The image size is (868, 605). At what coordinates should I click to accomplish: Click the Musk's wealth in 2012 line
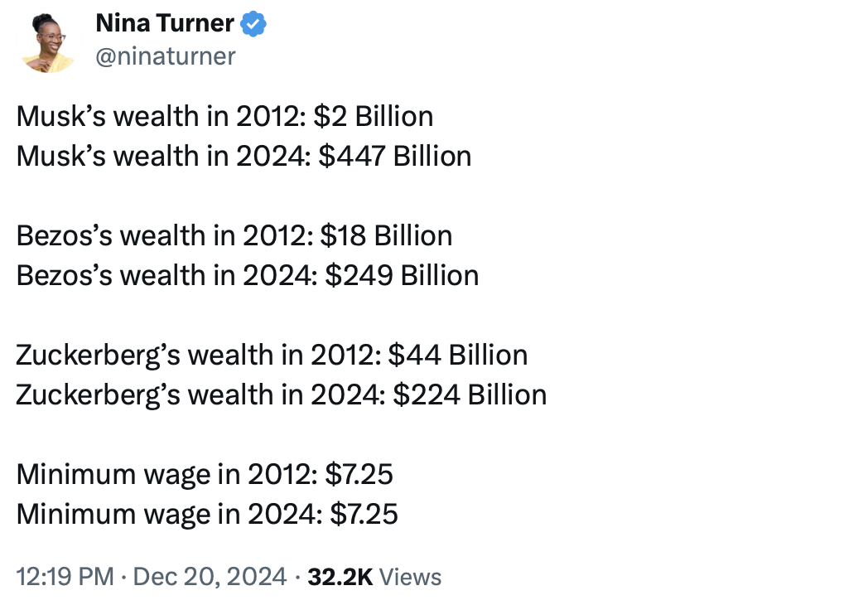224,116
